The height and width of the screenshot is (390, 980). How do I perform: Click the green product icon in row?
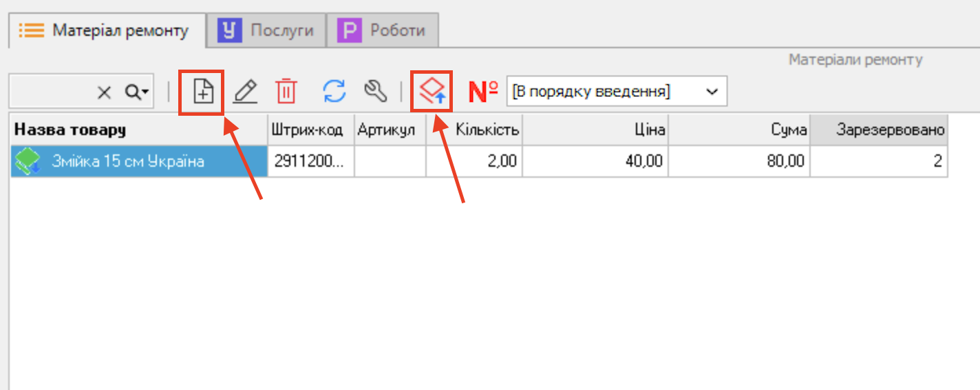tap(28, 162)
